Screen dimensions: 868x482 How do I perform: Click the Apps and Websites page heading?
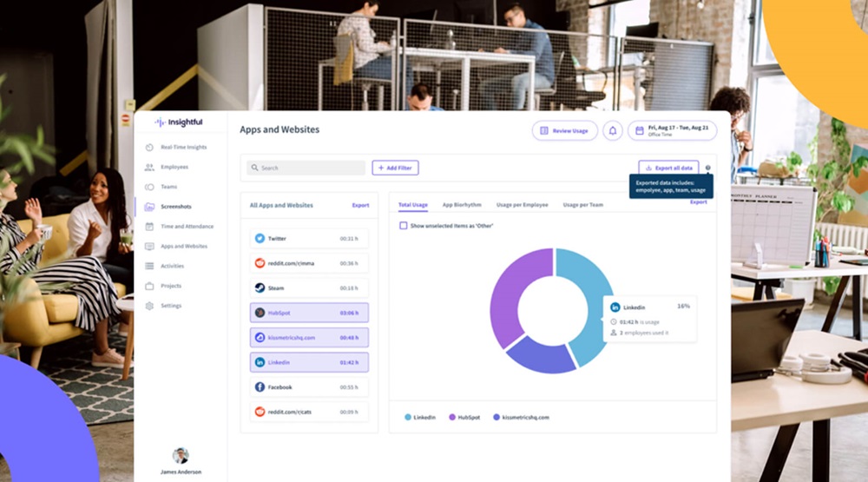[x=279, y=129]
